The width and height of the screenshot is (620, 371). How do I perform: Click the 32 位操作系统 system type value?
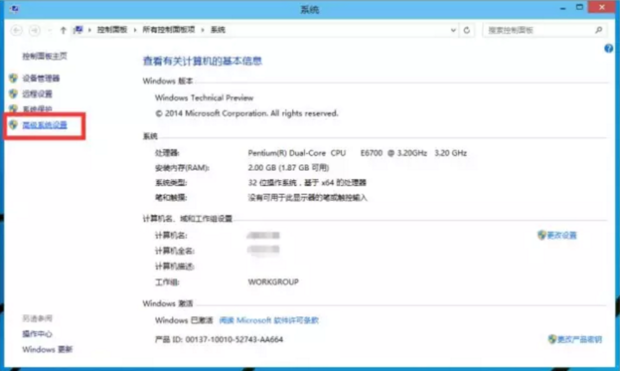click(x=307, y=183)
